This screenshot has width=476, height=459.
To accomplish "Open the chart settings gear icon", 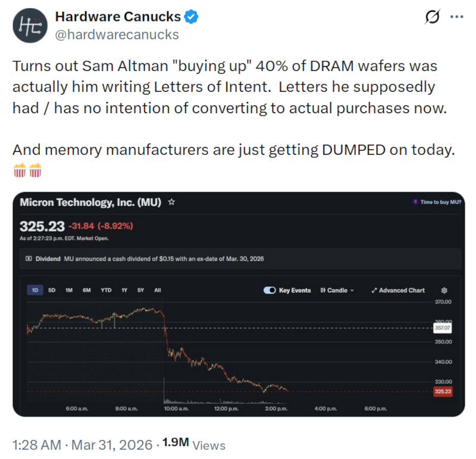I will [x=443, y=290].
